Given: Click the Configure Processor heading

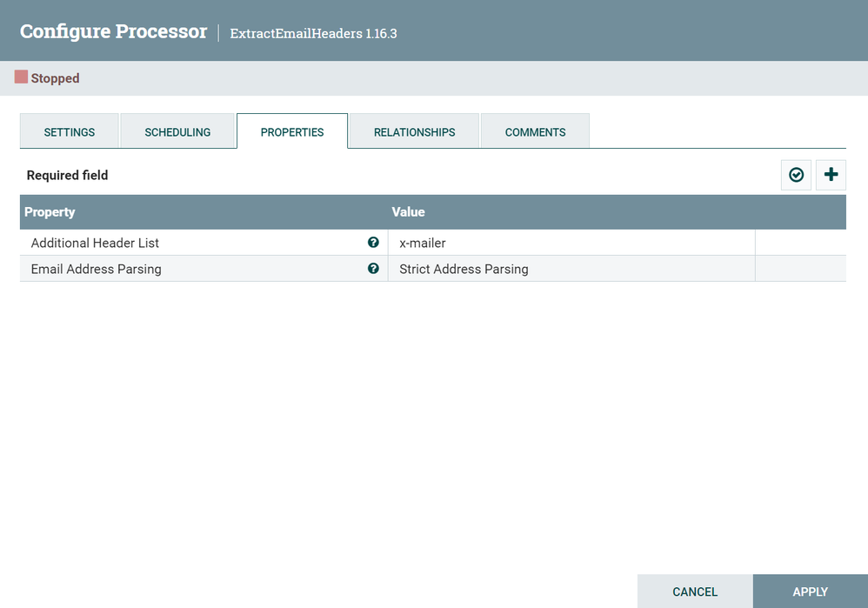Looking at the screenshot, I should (x=113, y=31).
